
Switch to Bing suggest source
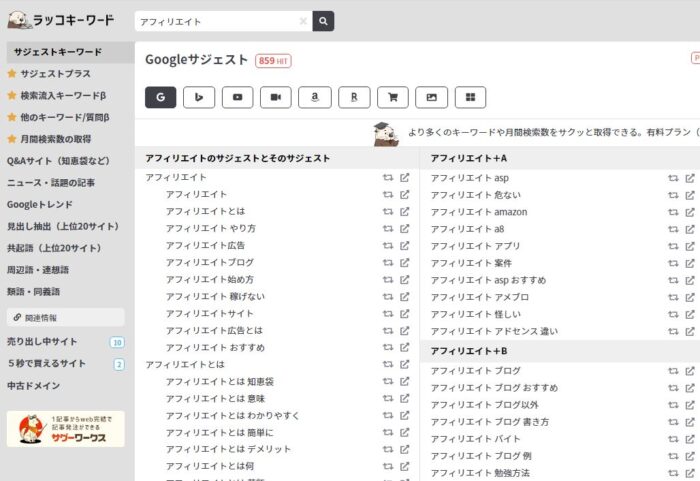199,97
